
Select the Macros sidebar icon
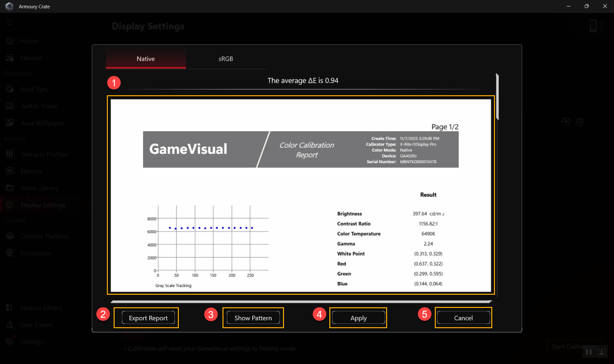(9, 171)
